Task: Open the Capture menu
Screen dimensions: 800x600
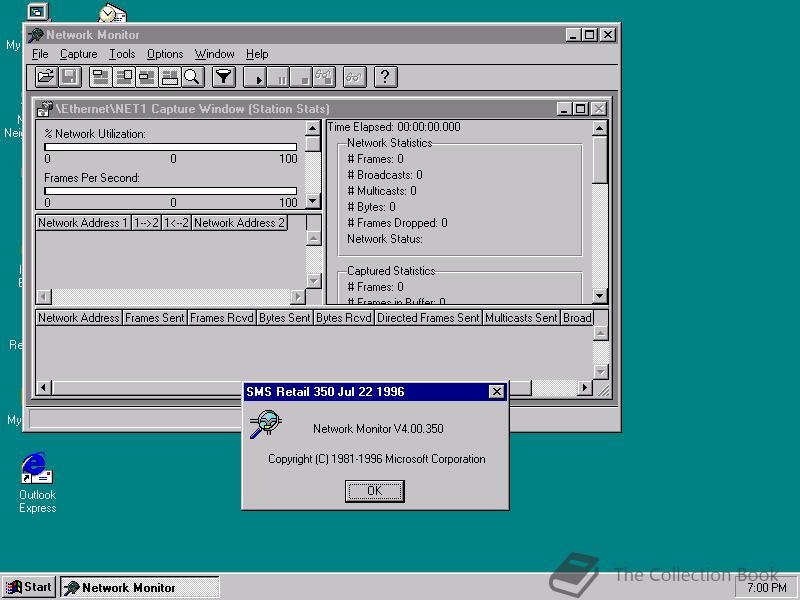Action: (x=79, y=54)
